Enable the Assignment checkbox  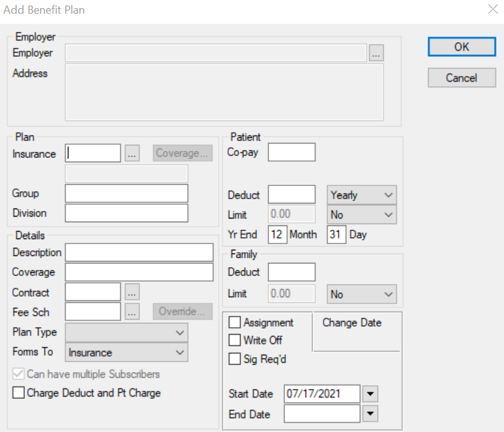pyautogui.click(x=235, y=323)
